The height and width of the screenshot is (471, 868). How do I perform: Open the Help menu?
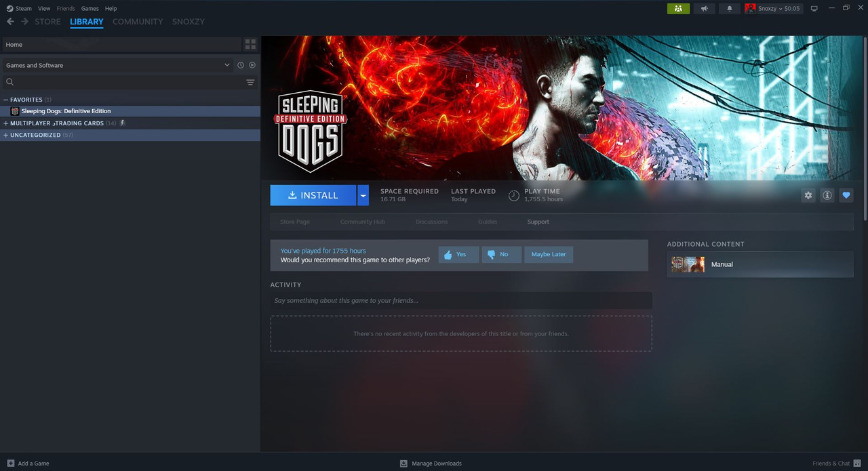click(x=111, y=8)
